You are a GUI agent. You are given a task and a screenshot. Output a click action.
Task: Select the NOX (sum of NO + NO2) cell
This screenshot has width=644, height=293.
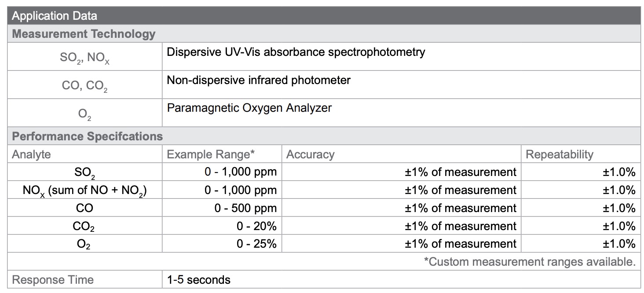84,190
